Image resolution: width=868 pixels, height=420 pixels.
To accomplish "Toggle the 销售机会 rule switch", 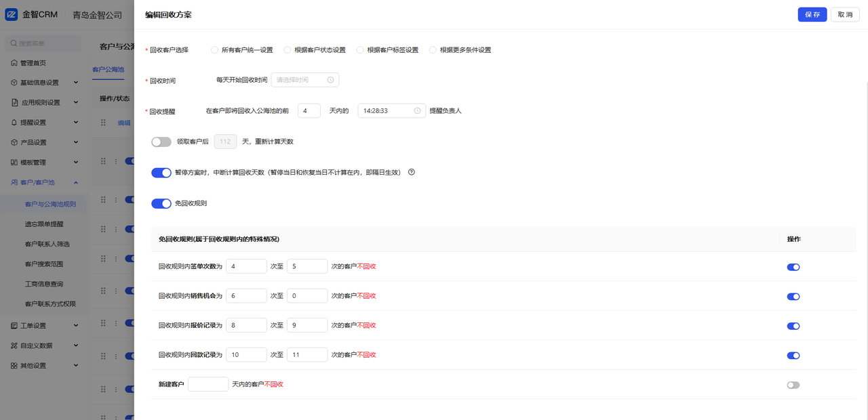I will 793,297.
